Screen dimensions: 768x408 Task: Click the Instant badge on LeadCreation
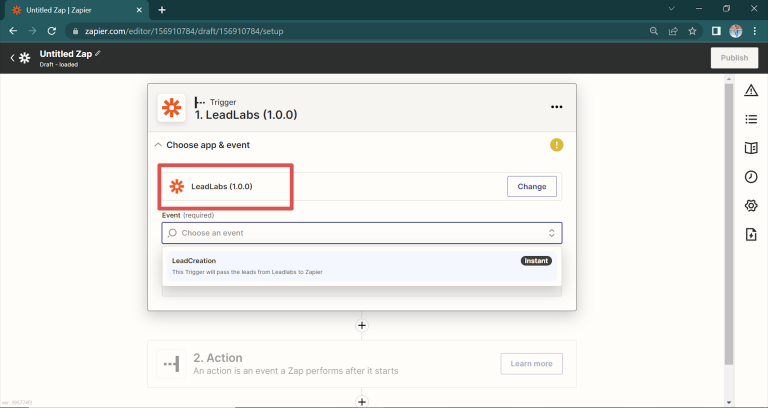(536, 261)
